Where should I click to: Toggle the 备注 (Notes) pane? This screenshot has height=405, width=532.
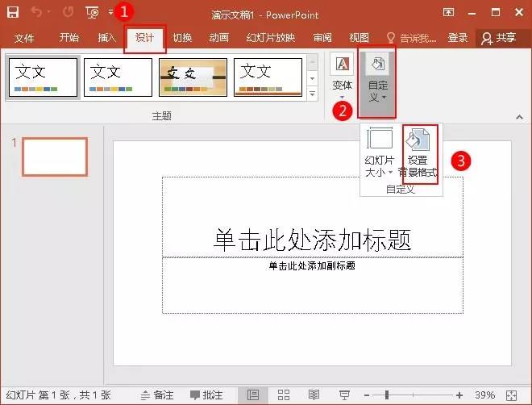(156, 395)
